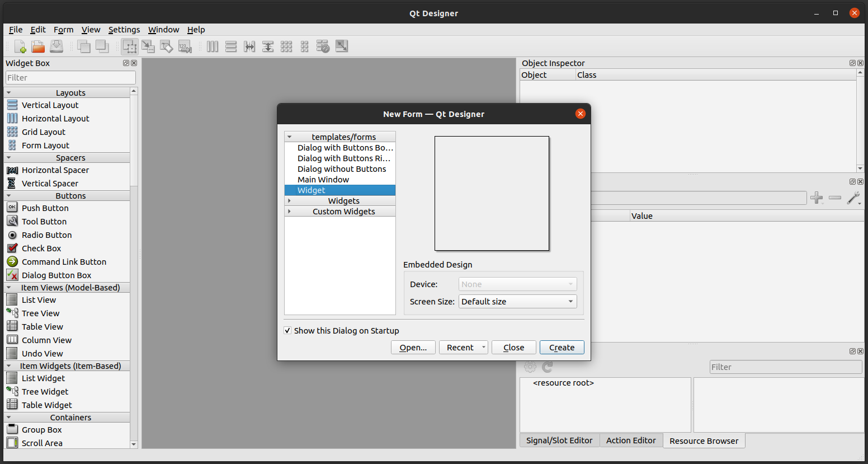This screenshot has width=868, height=464.
Task: Float the Object Inspector panel
Action: (852, 63)
